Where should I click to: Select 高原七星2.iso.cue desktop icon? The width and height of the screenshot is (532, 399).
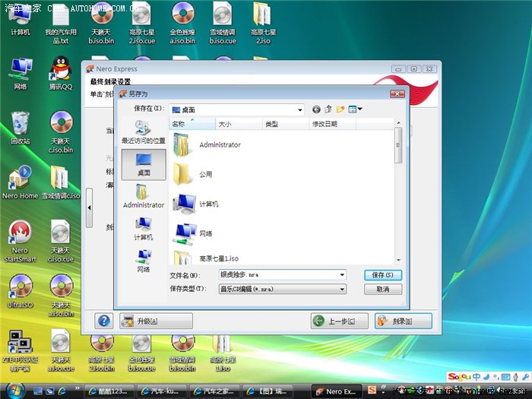(x=142, y=24)
